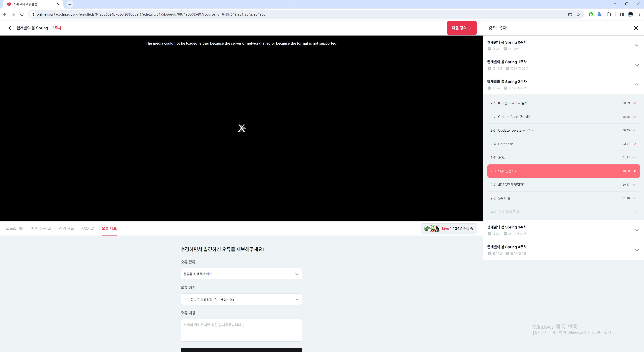
Task: Open lecture 2-4 Database
Action: [563, 144]
